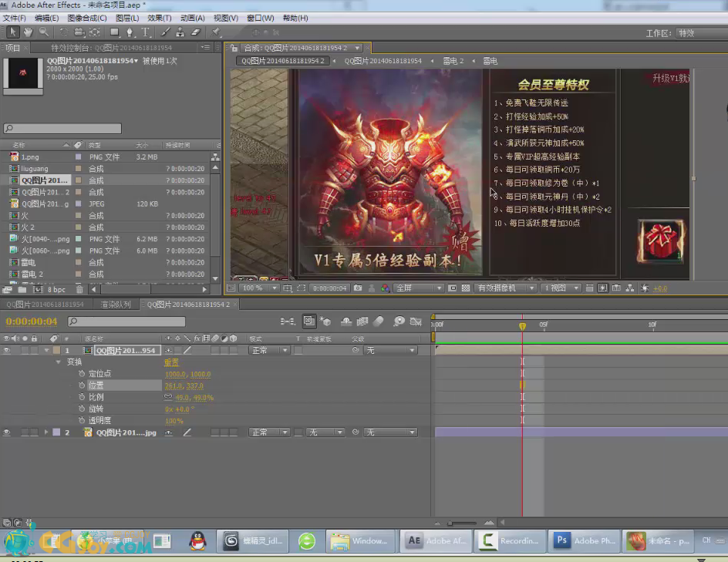The height and width of the screenshot is (562, 728).
Task: Open the viewer grid and guide options
Action: pos(288,288)
